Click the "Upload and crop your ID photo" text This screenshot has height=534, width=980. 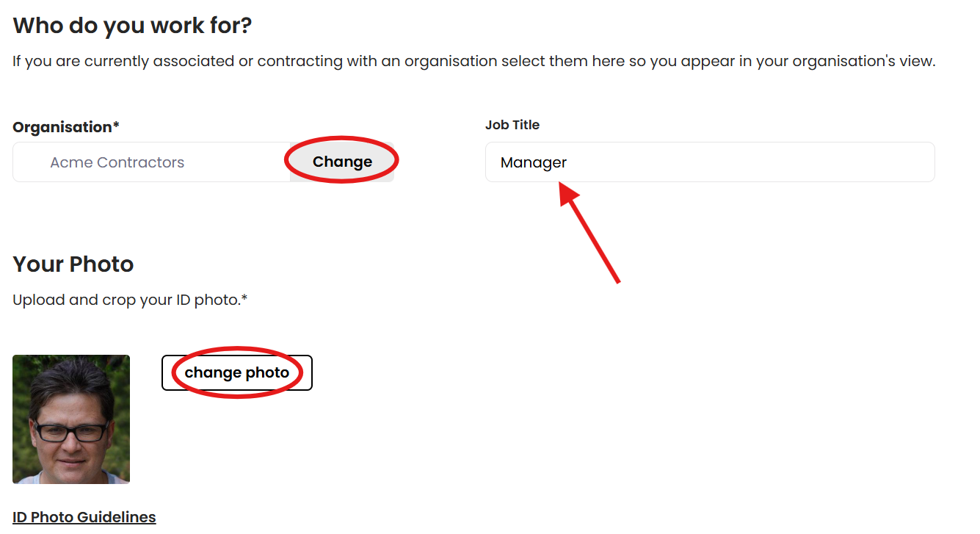click(x=125, y=300)
